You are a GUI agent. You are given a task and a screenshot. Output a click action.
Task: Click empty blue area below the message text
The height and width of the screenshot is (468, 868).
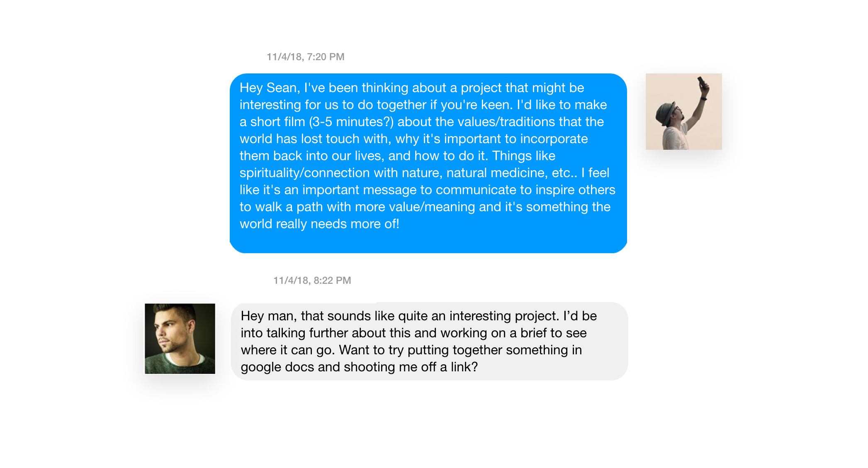[428, 241]
